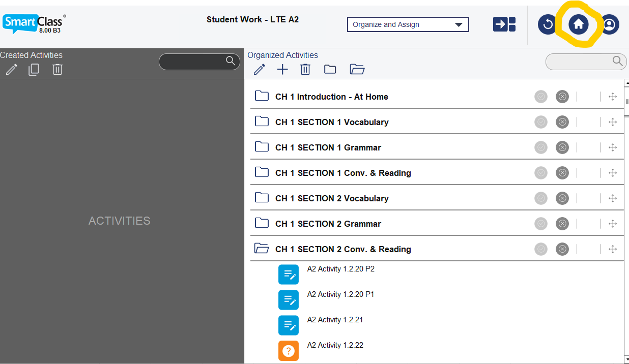Click writing icon for A2 Activity 1.2.20 P2
The image size is (629, 364).
tap(289, 275)
